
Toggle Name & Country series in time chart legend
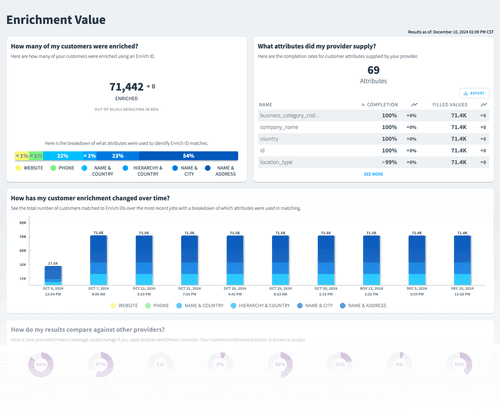[x=200, y=306]
